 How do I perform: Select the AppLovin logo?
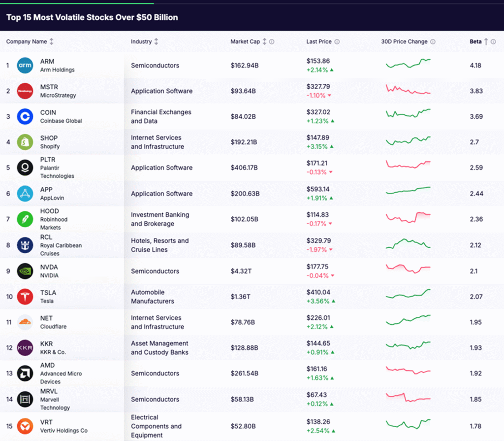pyautogui.click(x=24, y=193)
